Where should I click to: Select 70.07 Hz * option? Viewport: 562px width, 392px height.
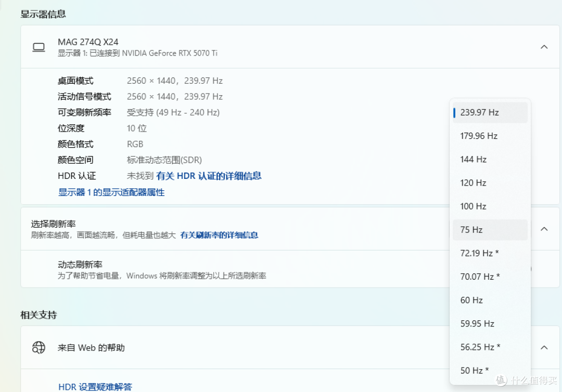(490, 277)
